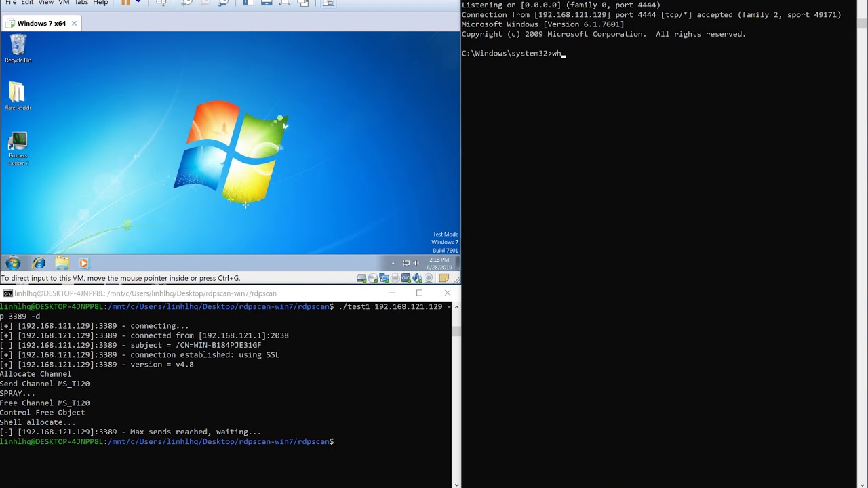
Task: Click the manage snapshots toolbar icon
Action: [223, 3]
